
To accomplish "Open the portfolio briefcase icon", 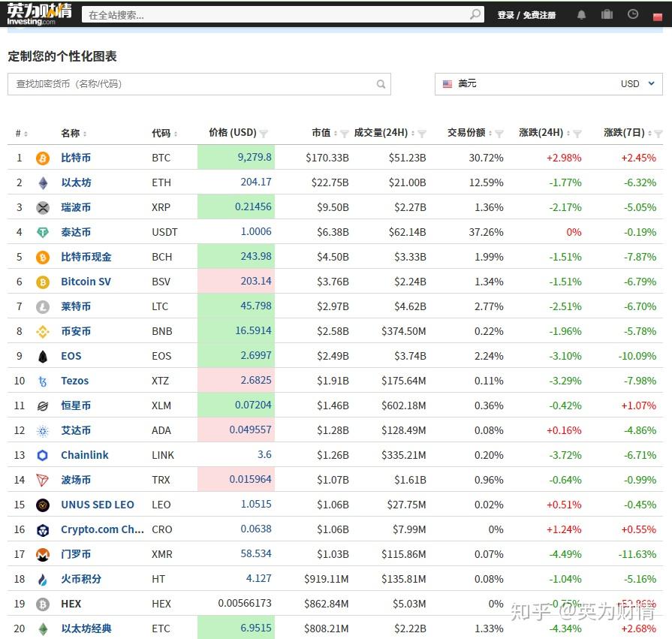I will (607, 14).
